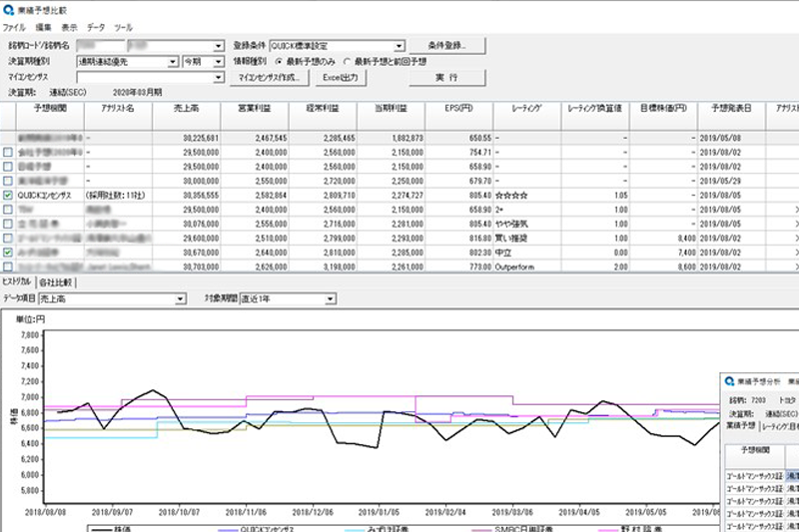Click the 3,198,000 経常利益 cell
799x532 pixels.
323,266
